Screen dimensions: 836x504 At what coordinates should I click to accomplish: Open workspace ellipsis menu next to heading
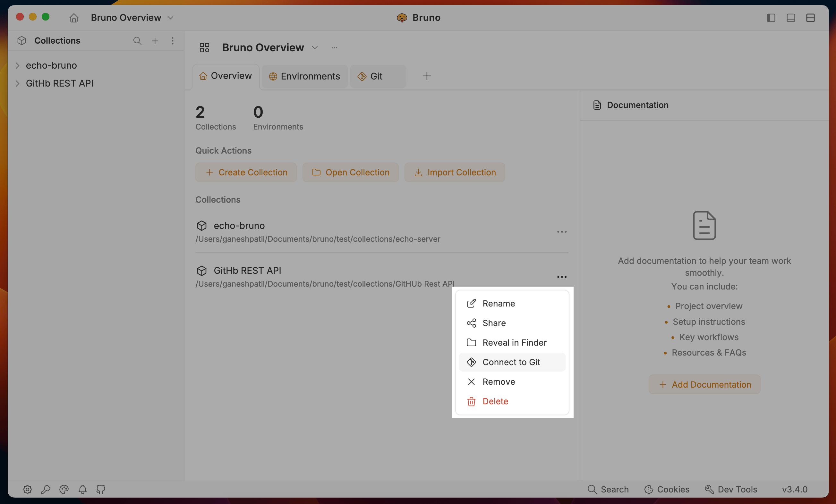334,47
